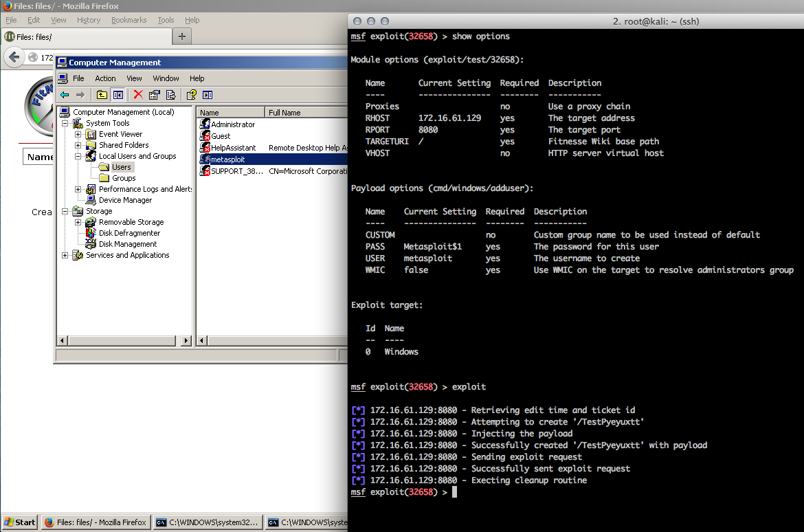Collapse the Storage tree node

pyautogui.click(x=65, y=212)
